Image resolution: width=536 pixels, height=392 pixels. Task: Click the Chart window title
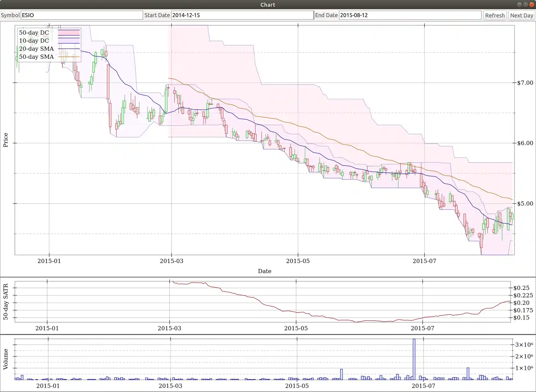267,4
